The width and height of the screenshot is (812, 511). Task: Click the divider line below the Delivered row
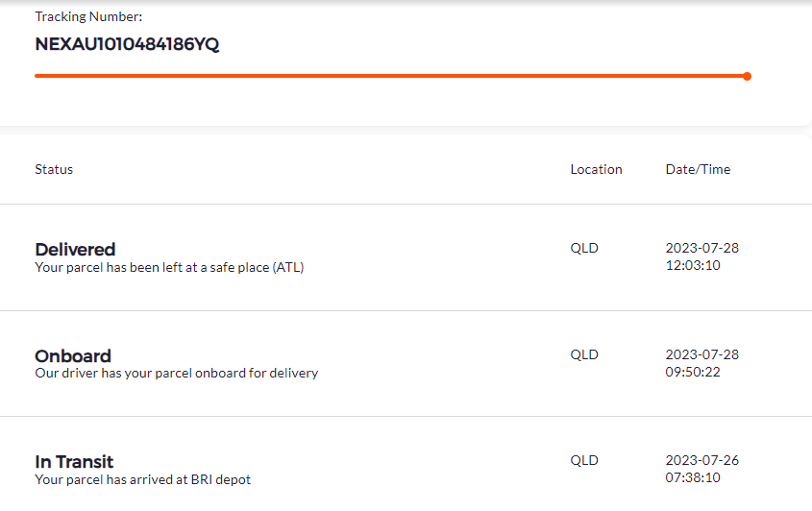(x=406, y=310)
